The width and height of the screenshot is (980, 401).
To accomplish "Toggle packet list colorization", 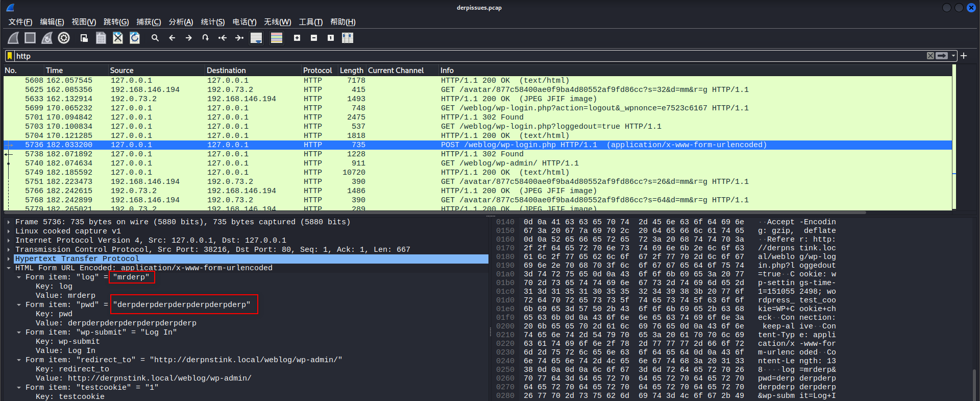I will click(277, 38).
